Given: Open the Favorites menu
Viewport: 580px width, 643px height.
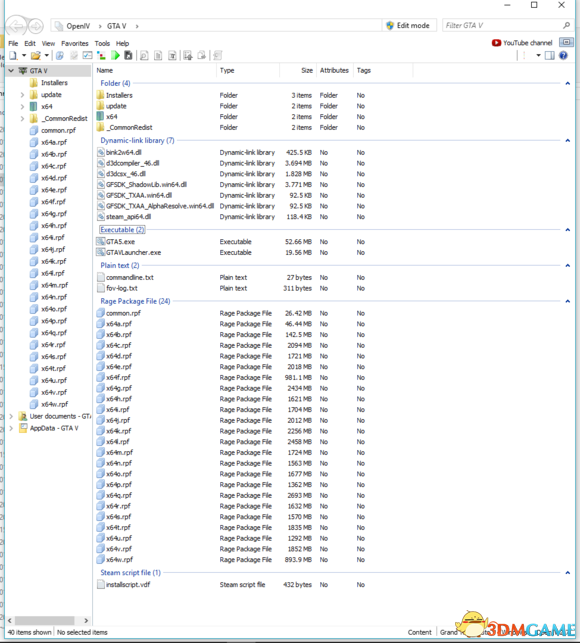Looking at the screenshot, I should point(75,43).
